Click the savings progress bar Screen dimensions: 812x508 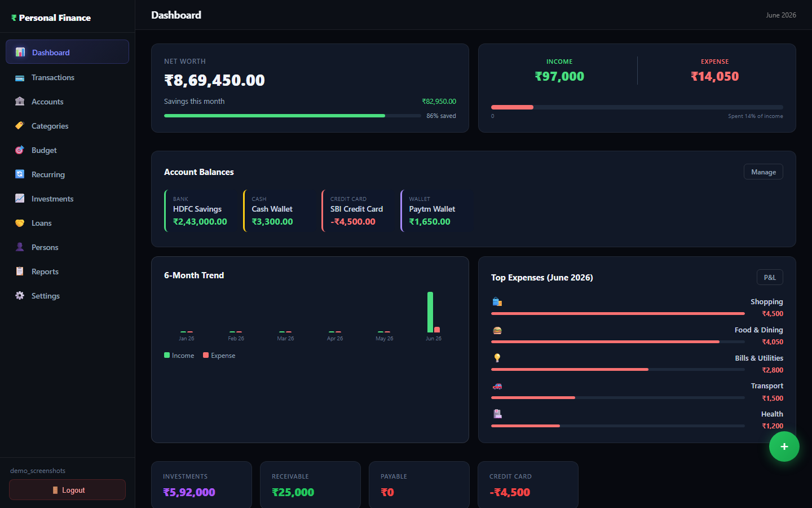292,116
